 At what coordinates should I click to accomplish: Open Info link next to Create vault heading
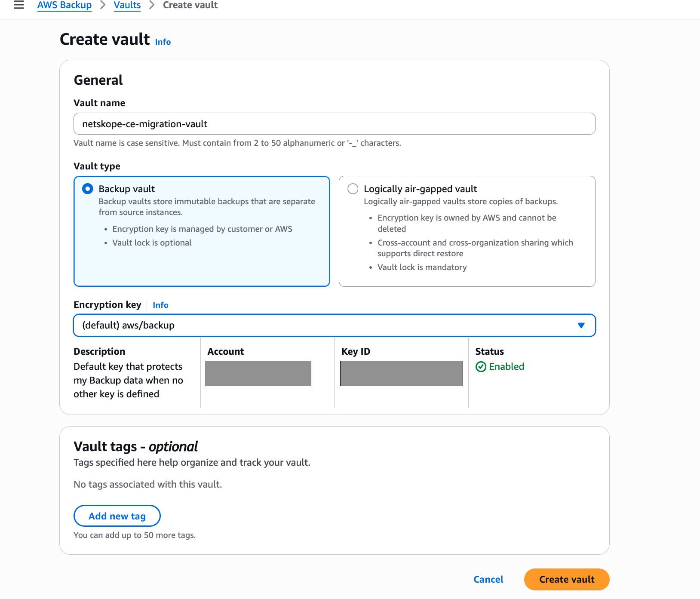163,42
